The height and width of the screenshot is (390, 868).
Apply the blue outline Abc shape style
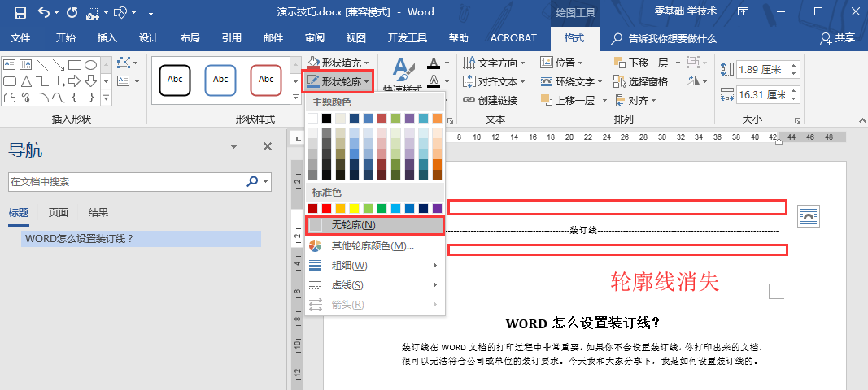click(x=220, y=80)
